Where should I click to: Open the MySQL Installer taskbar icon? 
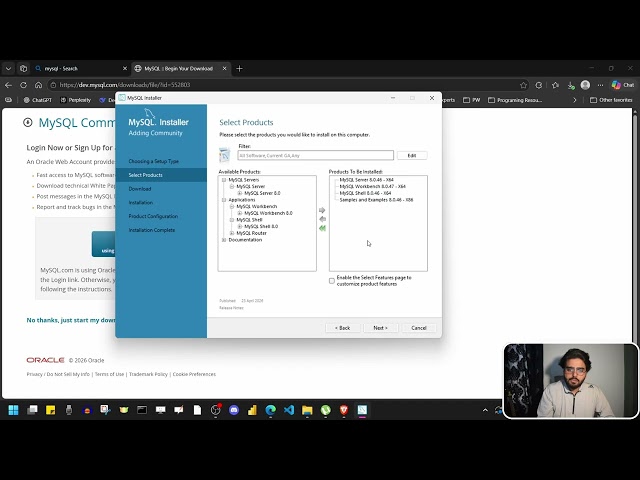point(362,410)
